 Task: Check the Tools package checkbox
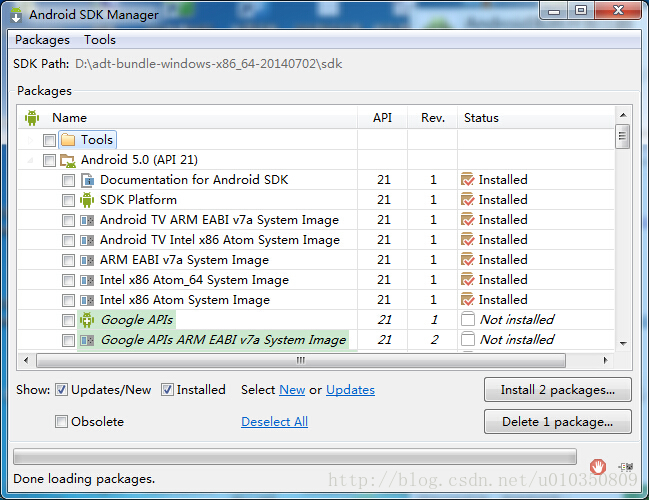(49, 140)
